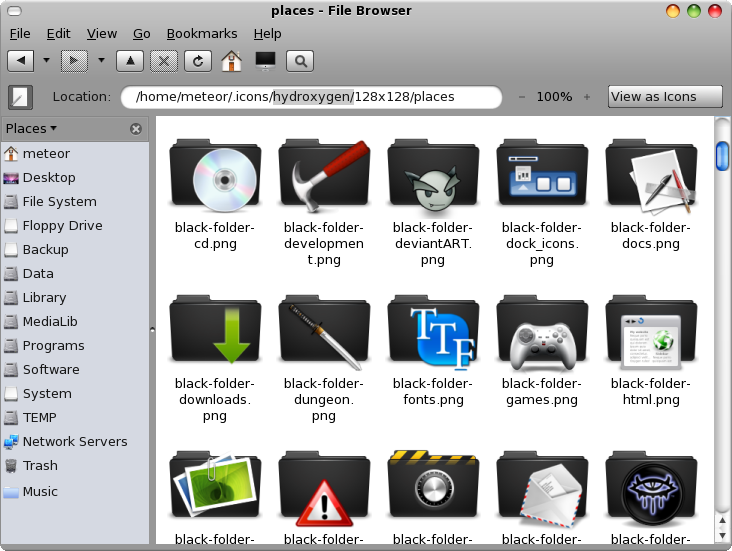Screen dimensions: 732x551
Task: Click the sidebar pane divider handle
Action: [152, 330]
